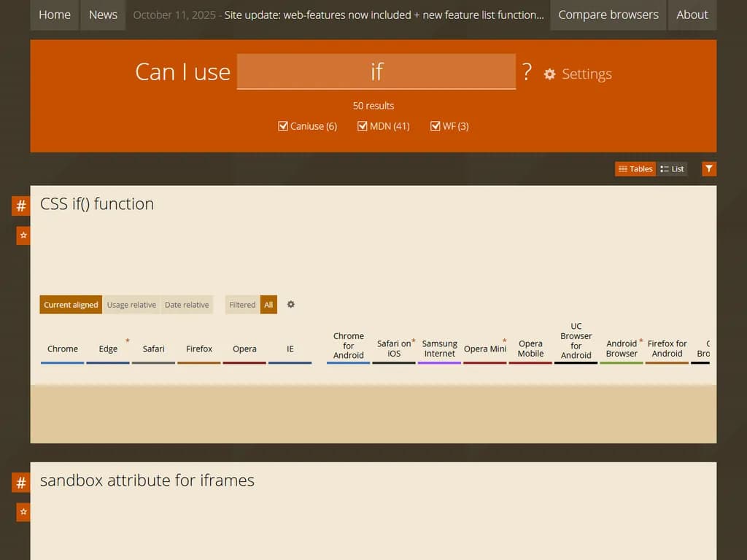Open the filter panel via the orange funnel icon
Viewport: 747px width, 560px height.
[708, 168]
